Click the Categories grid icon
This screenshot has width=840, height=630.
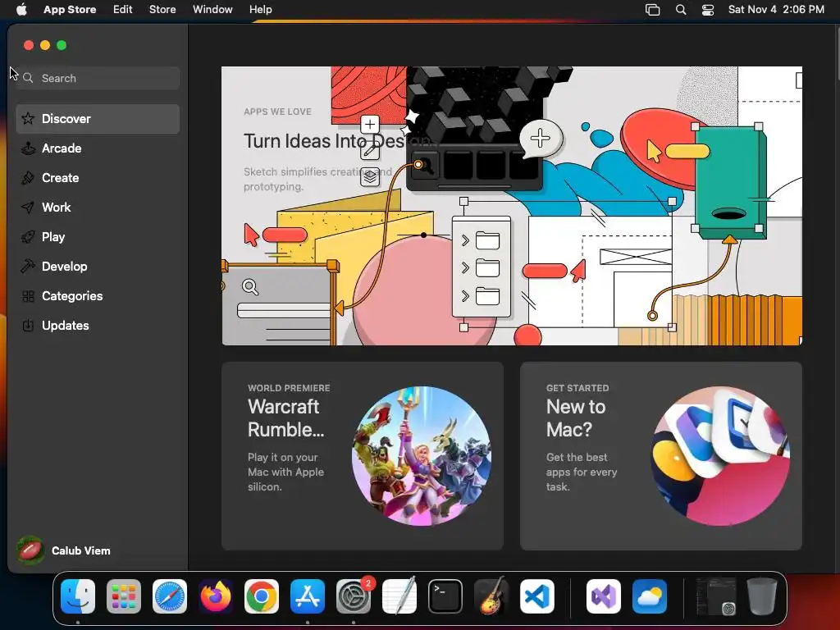[x=28, y=295]
